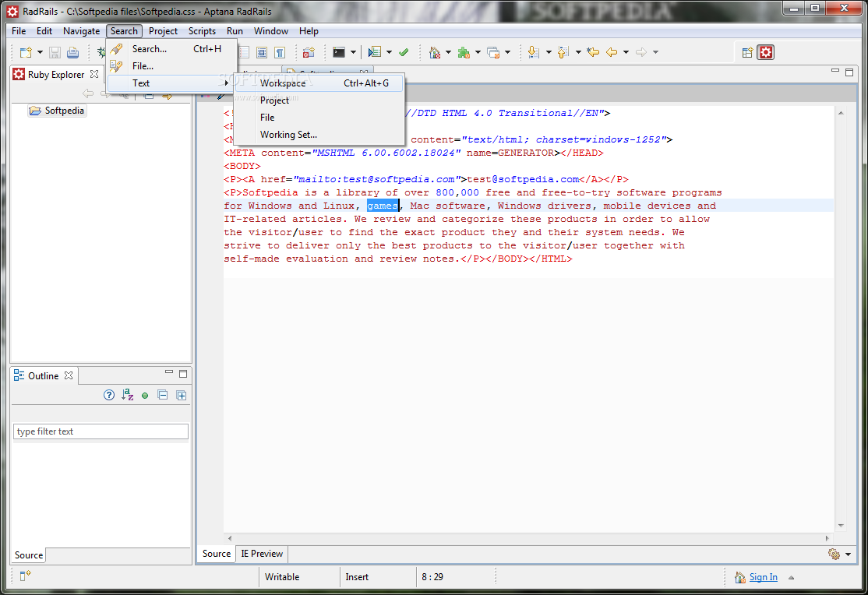Screen dimensions: 868x595
Task: Click the Outline help question icon
Action: (109, 395)
